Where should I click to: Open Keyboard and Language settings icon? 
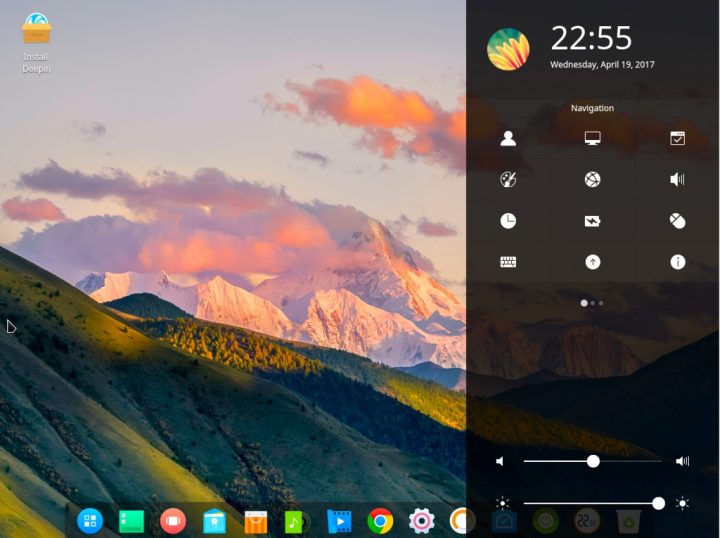point(508,262)
